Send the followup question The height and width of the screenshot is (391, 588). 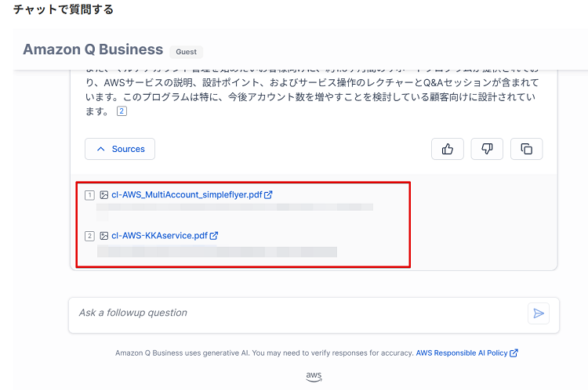pos(539,313)
